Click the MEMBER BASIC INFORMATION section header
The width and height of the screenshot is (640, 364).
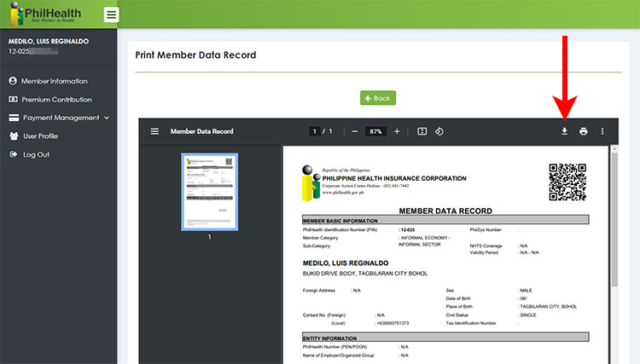(x=445, y=221)
